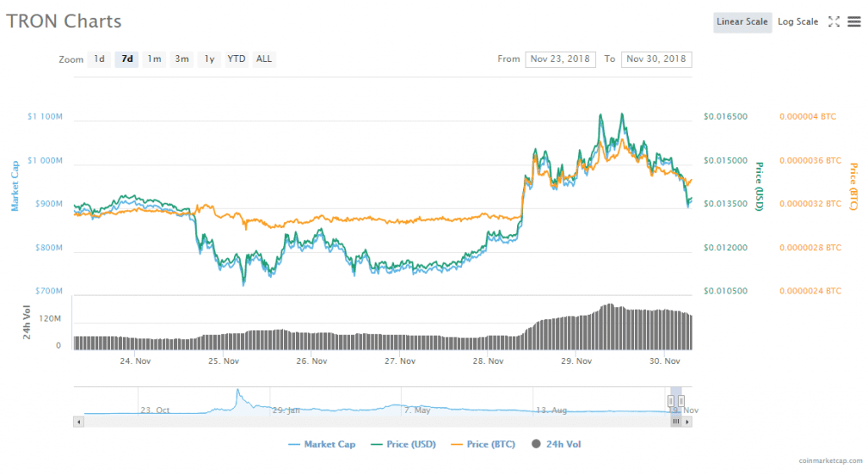
Task: Click the 7. May label in navigator
Action: [417, 411]
